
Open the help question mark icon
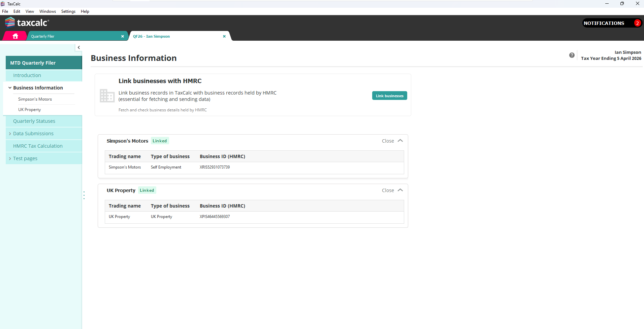[x=572, y=55]
